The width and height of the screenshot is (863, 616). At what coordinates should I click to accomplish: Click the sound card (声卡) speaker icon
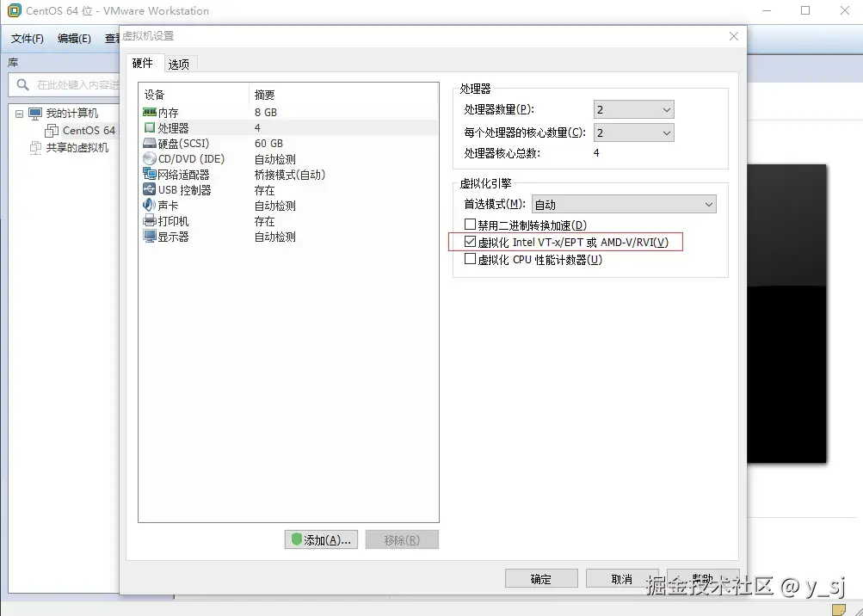pyautogui.click(x=149, y=206)
